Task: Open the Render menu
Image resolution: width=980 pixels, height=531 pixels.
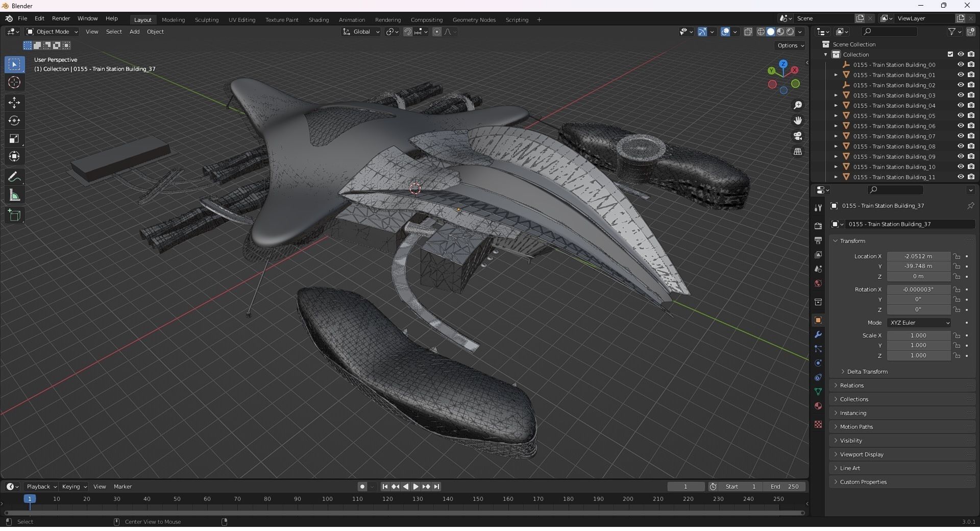Action: coord(61,18)
